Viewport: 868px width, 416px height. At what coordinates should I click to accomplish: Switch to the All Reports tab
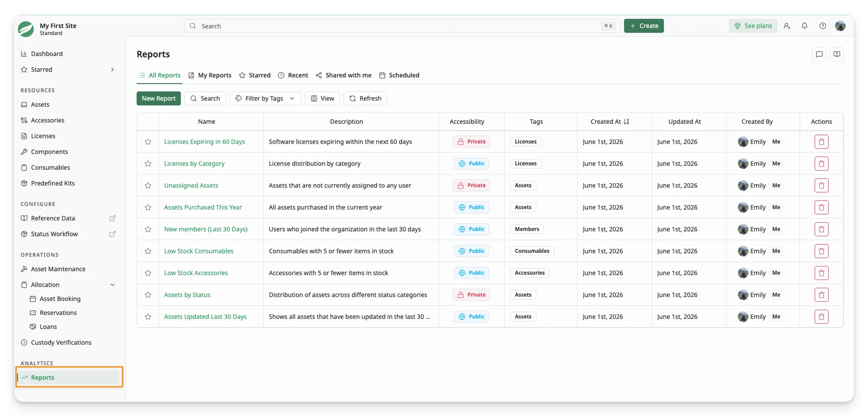click(159, 75)
